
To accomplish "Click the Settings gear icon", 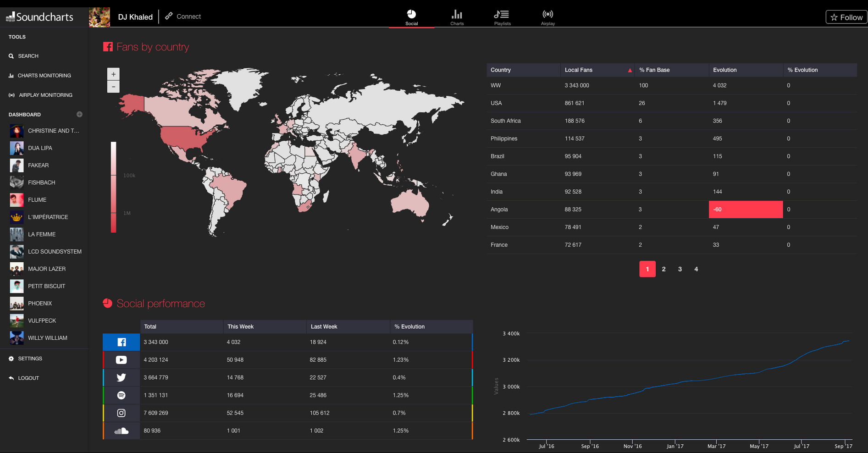I will tap(11, 359).
